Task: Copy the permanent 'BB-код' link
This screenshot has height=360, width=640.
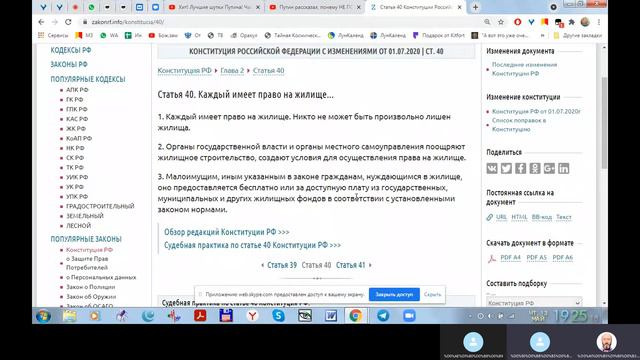Action: tap(542, 217)
